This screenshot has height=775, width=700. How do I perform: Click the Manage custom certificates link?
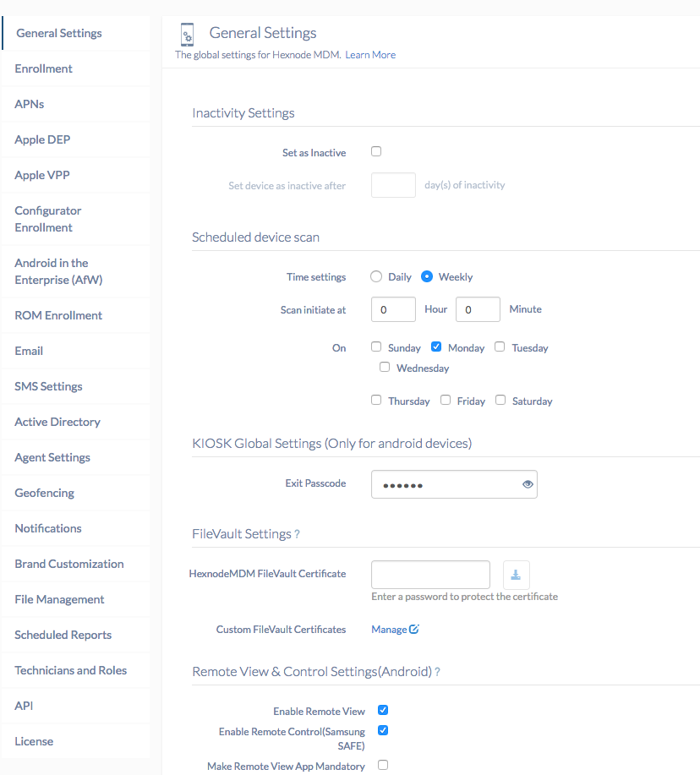389,629
